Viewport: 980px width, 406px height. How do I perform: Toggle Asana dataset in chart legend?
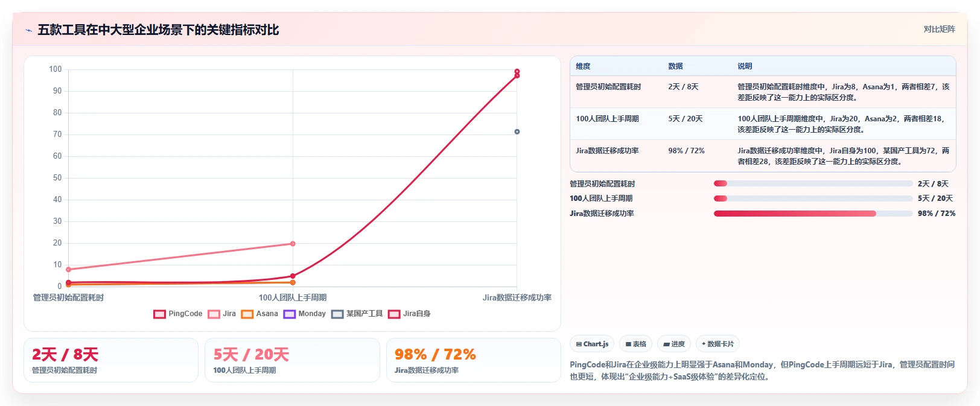tap(259, 314)
